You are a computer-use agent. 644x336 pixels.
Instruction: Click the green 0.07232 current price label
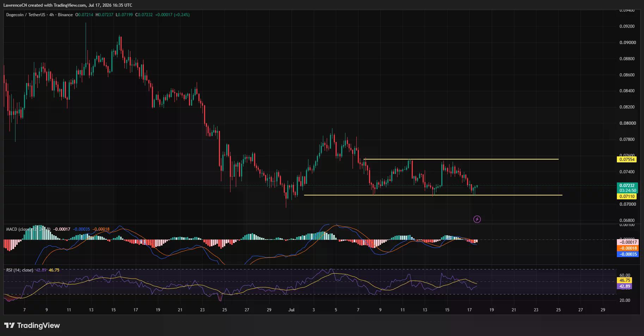(627, 185)
